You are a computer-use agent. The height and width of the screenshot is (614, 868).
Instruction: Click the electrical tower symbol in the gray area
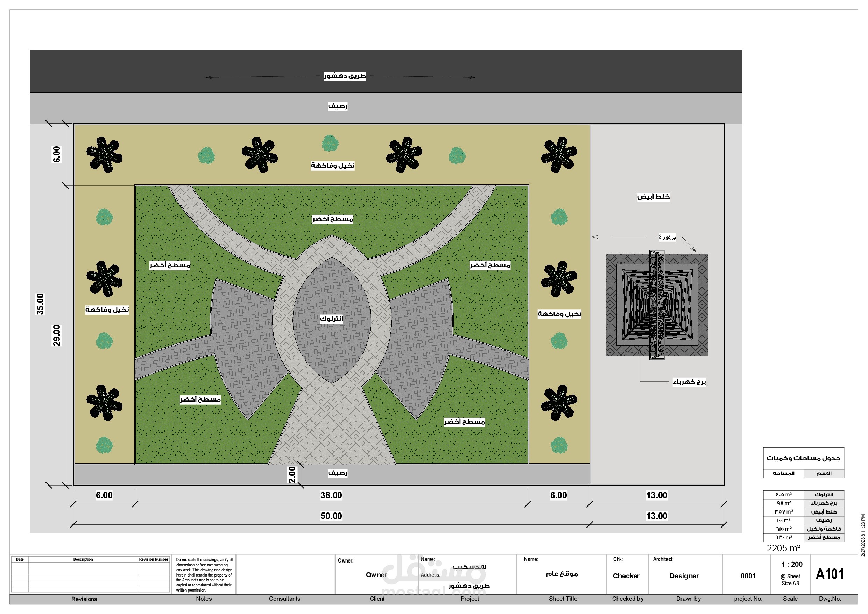pyautogui.click(x=657, y=305)
